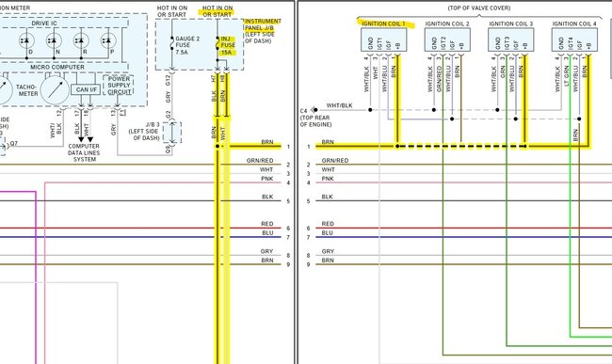Click the J/B 3 junction connector symbol
Viewport: 612px width, 364px height.
pyautogui.click(x=171, y=133)
